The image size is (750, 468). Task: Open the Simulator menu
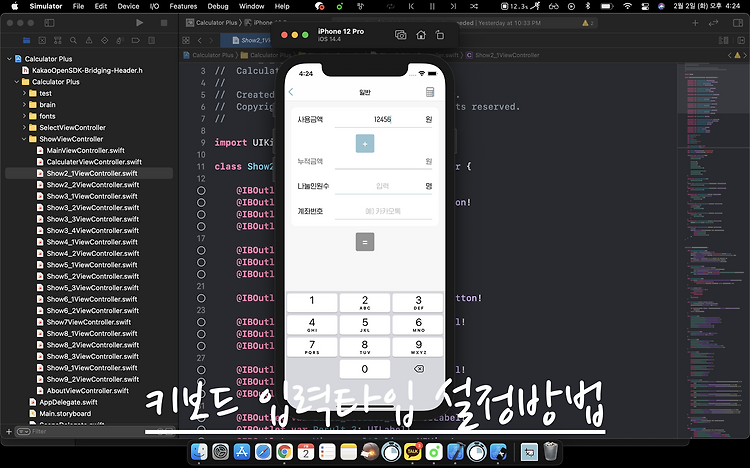pos(46,6)
